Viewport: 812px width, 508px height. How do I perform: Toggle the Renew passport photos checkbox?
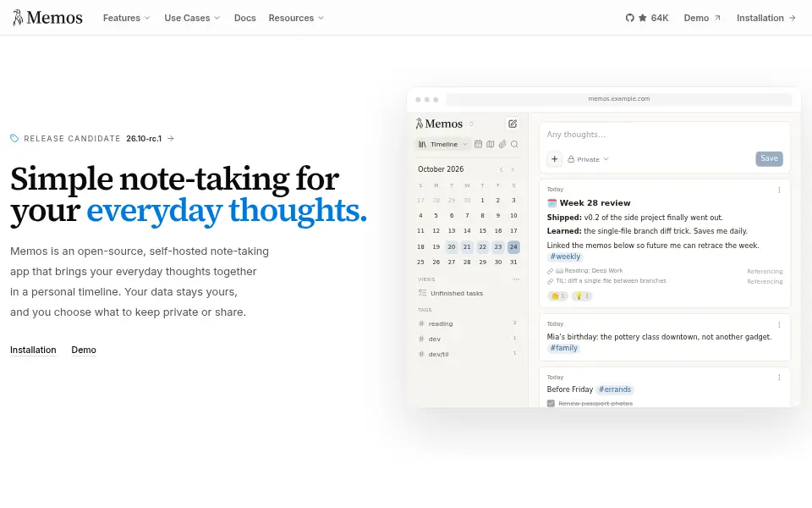click(x=551, y=403)
